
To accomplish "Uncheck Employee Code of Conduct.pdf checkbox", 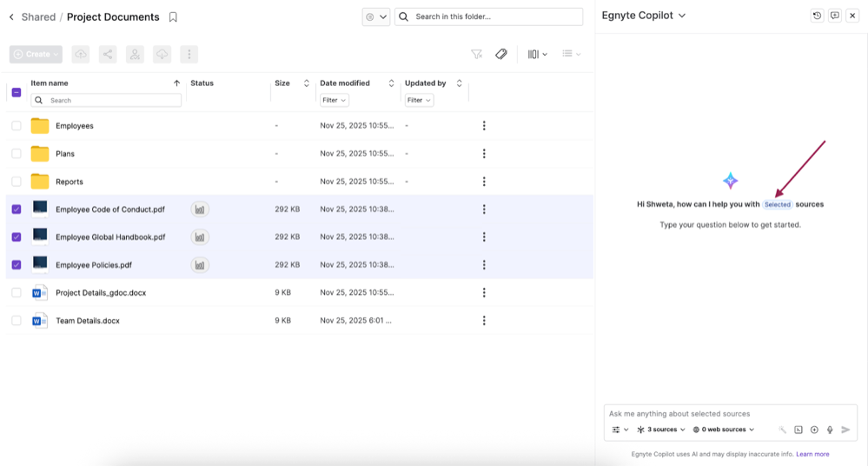I will point(17,210).
